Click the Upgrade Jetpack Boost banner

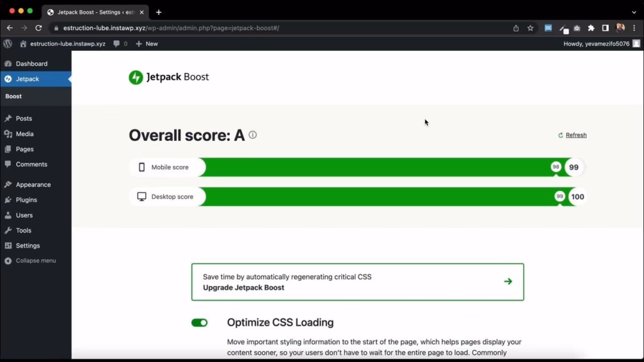click(x=357, y=282)
